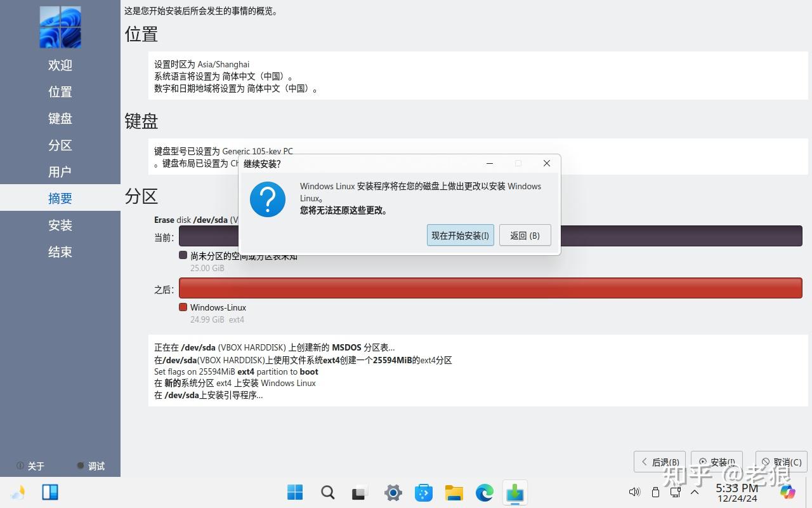Select the 用户 step in the sidebar

60,171
